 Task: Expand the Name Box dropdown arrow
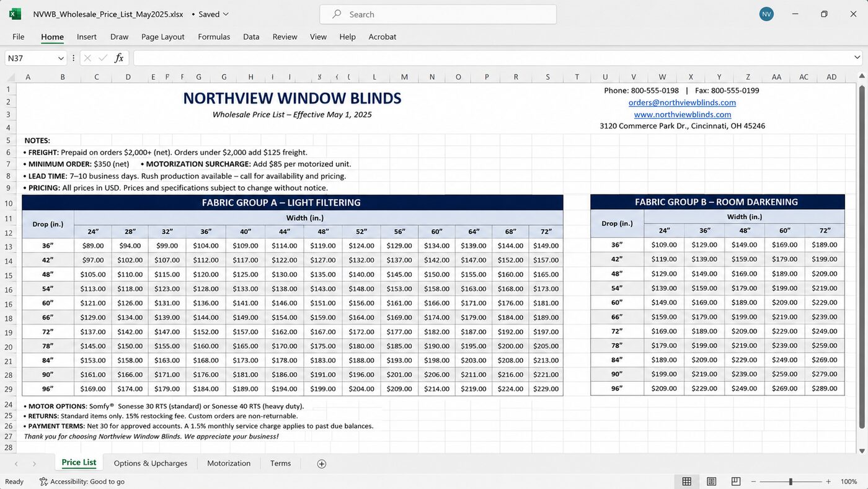coord(61,58)
